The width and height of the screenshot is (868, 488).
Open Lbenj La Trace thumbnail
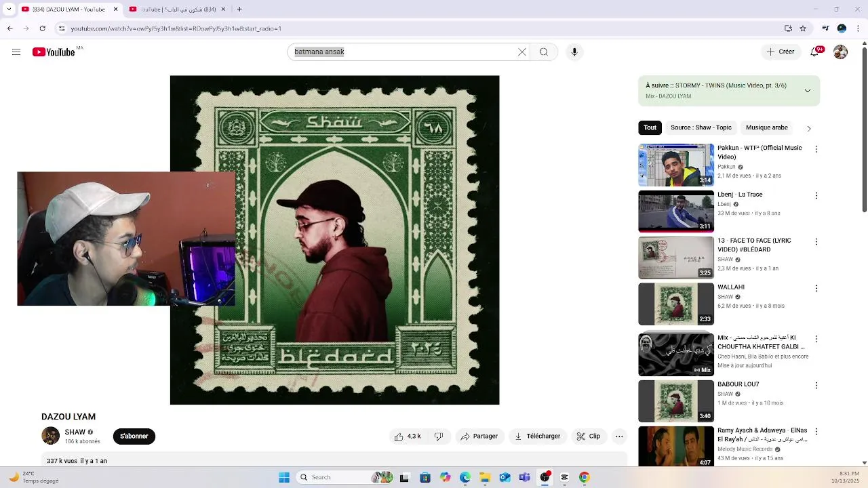tap(676, 211)
